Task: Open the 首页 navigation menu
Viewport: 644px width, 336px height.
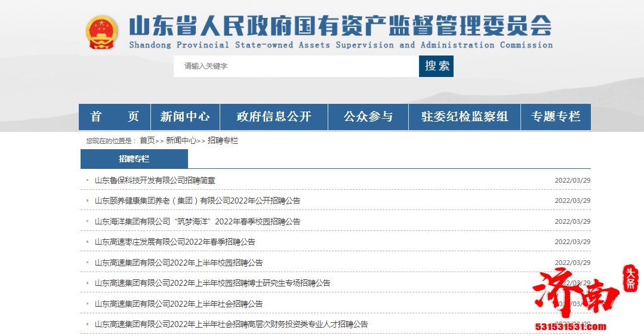Action: tap(115, 116)
